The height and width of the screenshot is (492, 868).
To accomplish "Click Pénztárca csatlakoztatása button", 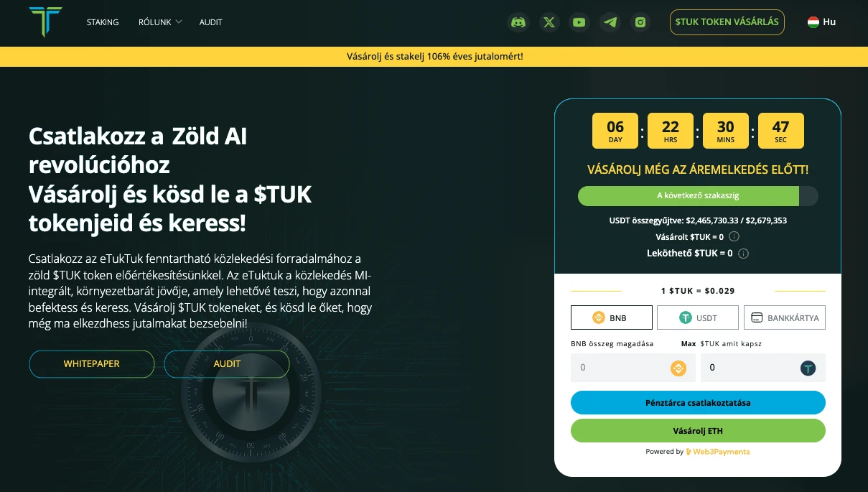I will click(x=698, y=403).
